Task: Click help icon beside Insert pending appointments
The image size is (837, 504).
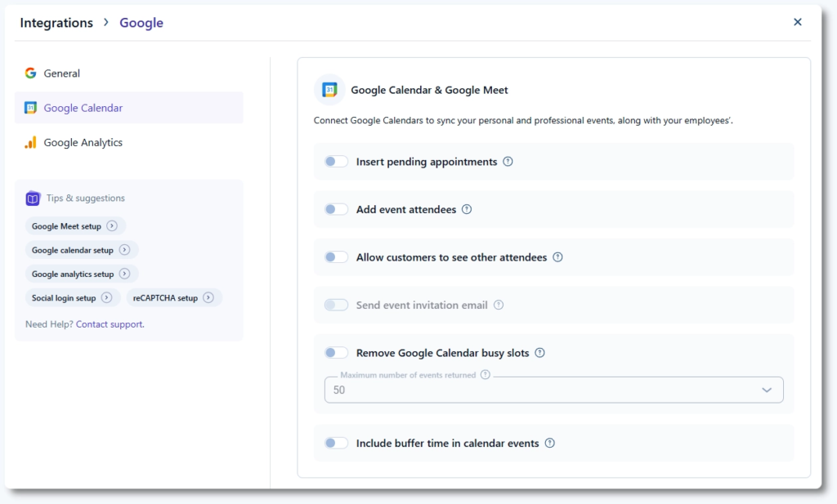Action: (x=508, y=162)
